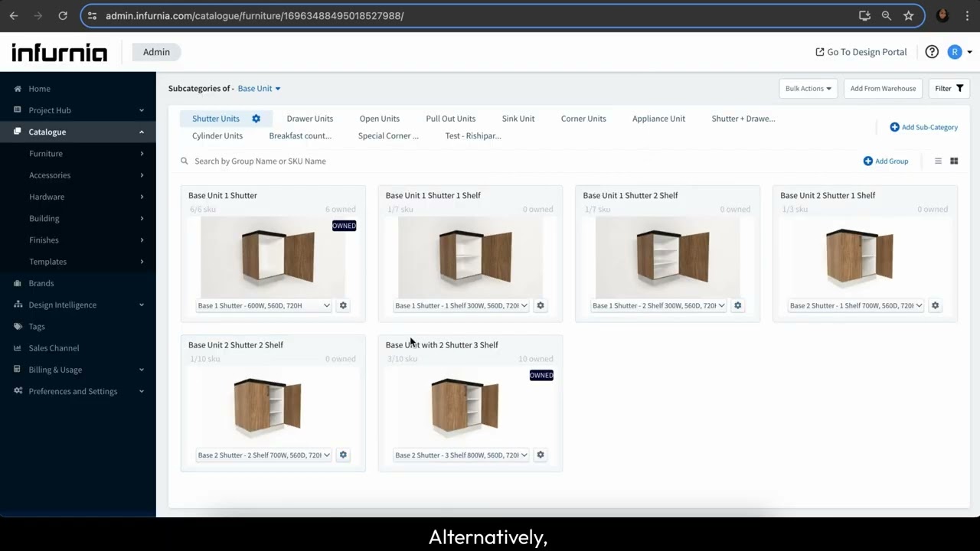Screen dimensions: 980x551
Task: Select the Sink Unit tab
Action: [518, 119]
